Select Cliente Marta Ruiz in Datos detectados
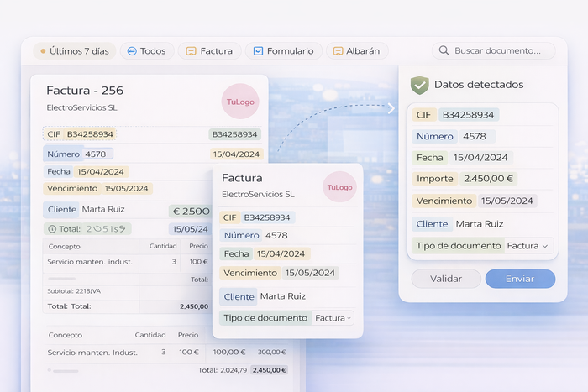 [459, 224]
